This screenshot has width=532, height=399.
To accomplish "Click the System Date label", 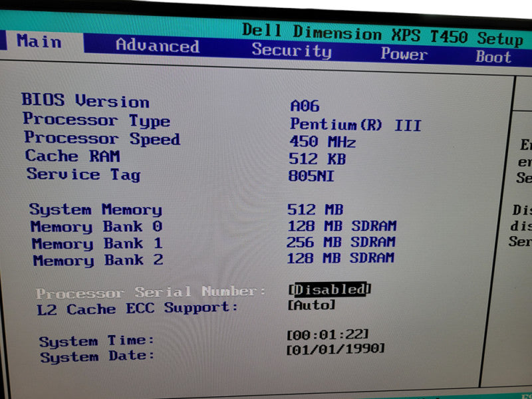I will pyautogui.click(x=97, y=356).
